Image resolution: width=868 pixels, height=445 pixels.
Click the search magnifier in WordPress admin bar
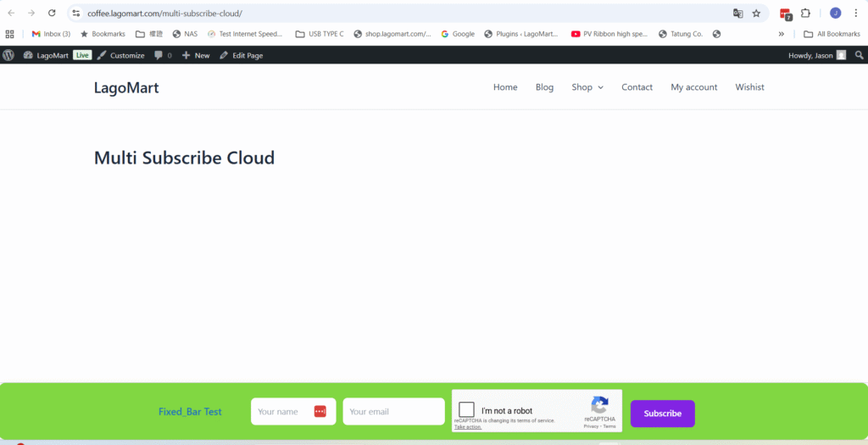coord(859,55)
